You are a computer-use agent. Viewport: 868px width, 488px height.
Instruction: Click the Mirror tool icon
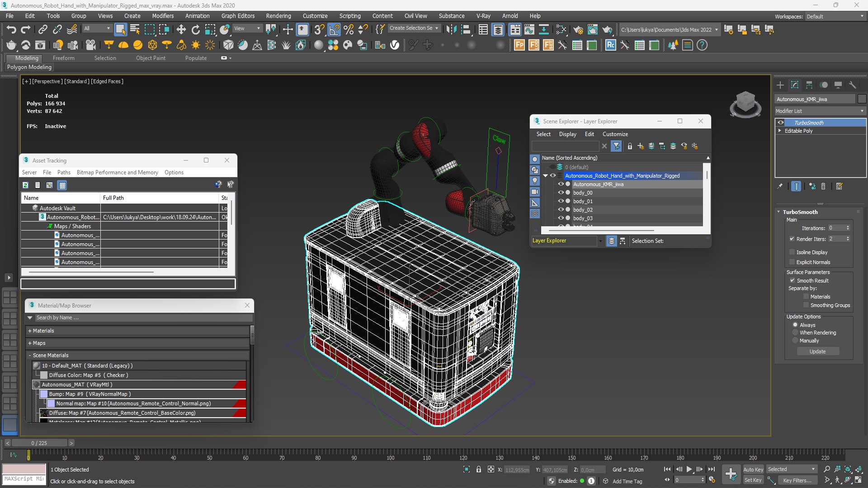(451, 30)
